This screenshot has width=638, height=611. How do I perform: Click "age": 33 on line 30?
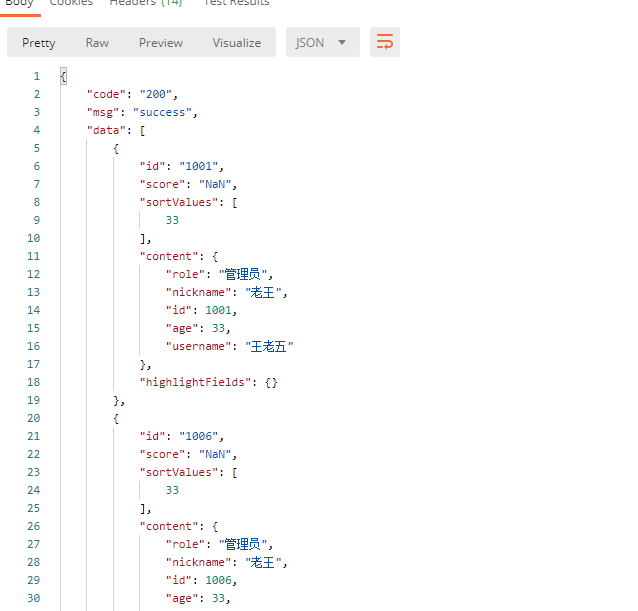coord(198,598)
